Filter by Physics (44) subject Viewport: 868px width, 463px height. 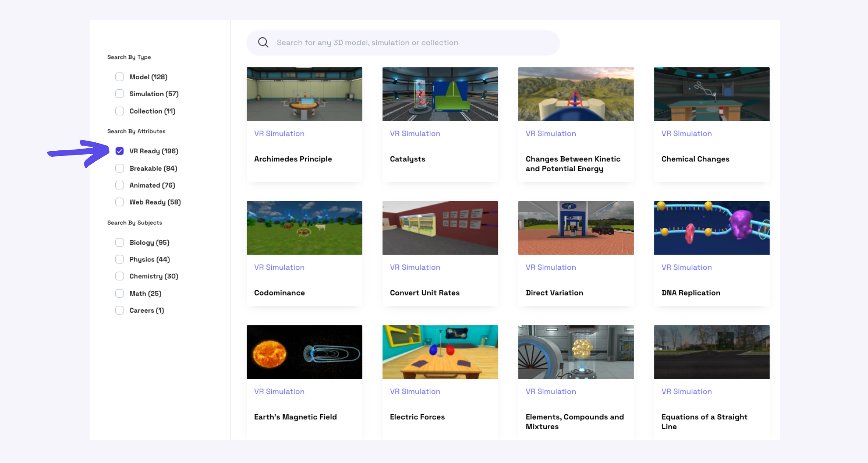[120, 259]
